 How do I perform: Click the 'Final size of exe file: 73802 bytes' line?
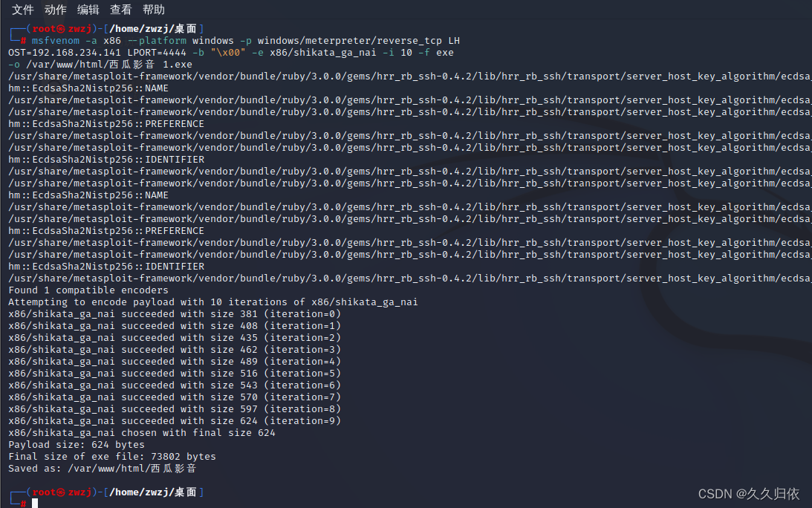112,457
